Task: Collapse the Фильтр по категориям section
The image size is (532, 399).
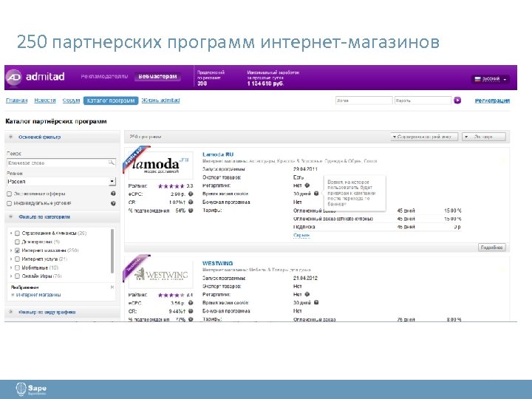Action: (x=10, y=216)
